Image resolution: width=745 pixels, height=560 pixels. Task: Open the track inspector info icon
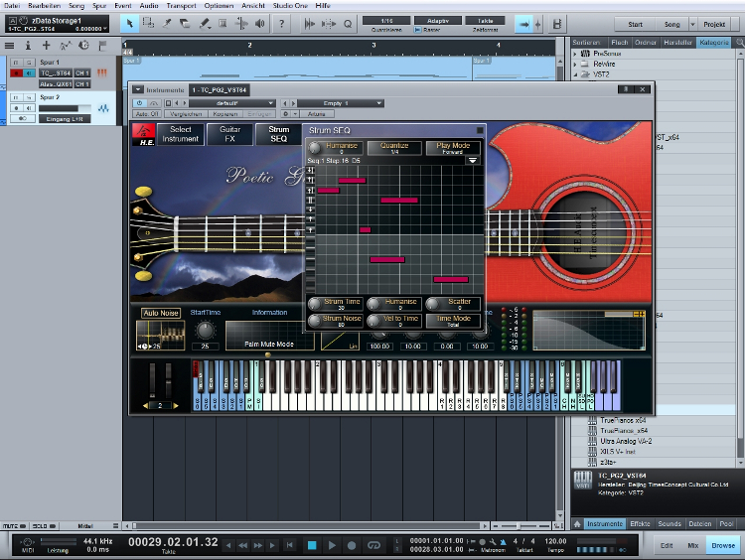click(28, 46)
